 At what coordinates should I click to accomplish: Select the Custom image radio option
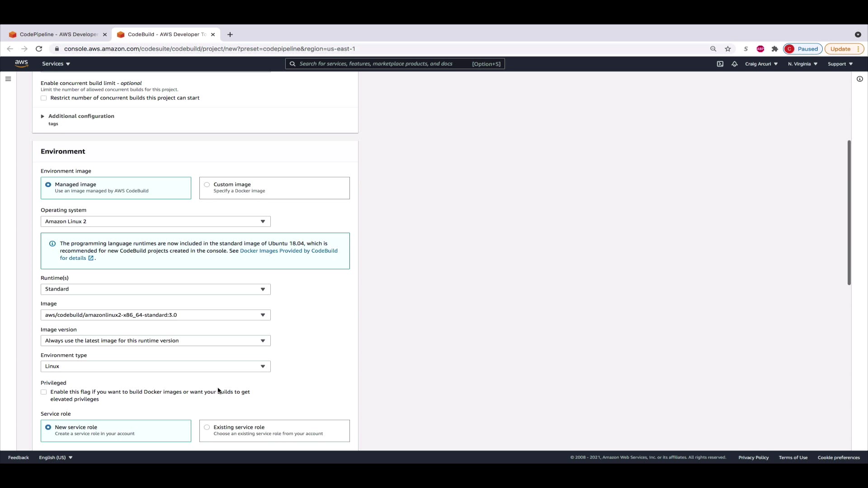(x=207, y=185)
